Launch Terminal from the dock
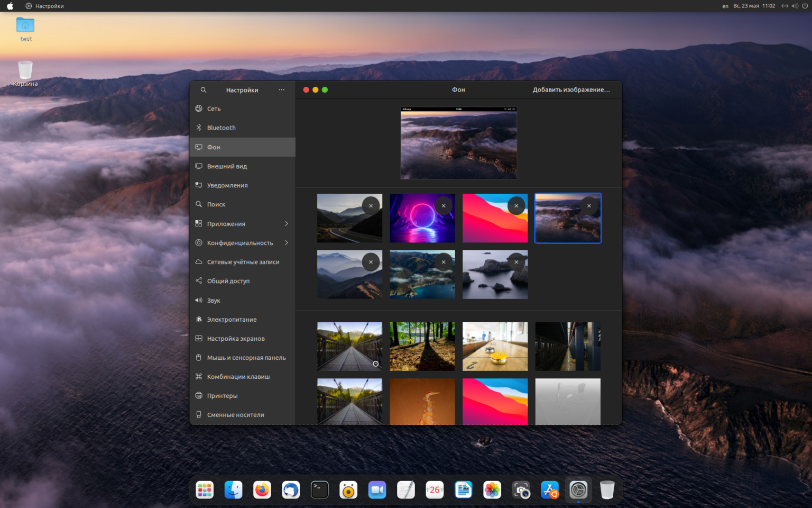The width and height of the screenshot is (812, 508). pyautogui.click(x=320, y=490)
